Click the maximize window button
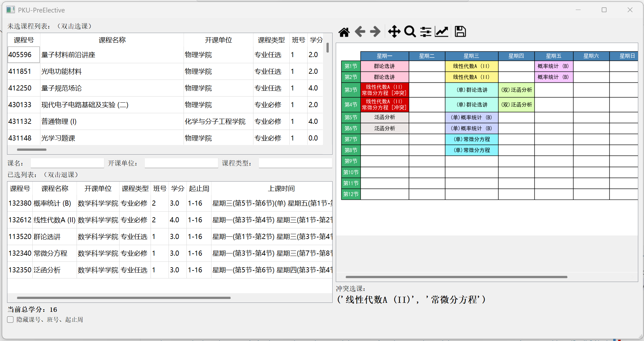This screenshot has width=644, height=341. [604, 10]
